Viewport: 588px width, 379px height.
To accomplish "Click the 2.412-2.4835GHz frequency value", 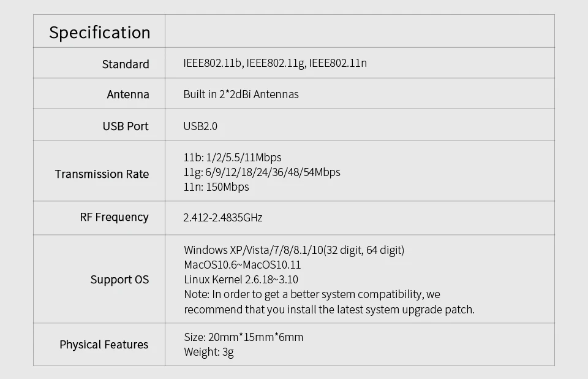I will 223,218.
